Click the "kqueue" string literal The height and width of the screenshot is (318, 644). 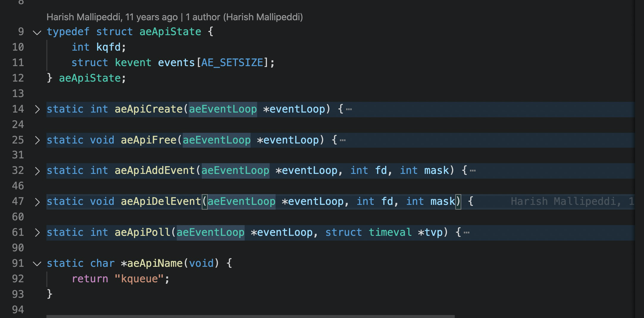pyautogui.click(x=139, y=279)
